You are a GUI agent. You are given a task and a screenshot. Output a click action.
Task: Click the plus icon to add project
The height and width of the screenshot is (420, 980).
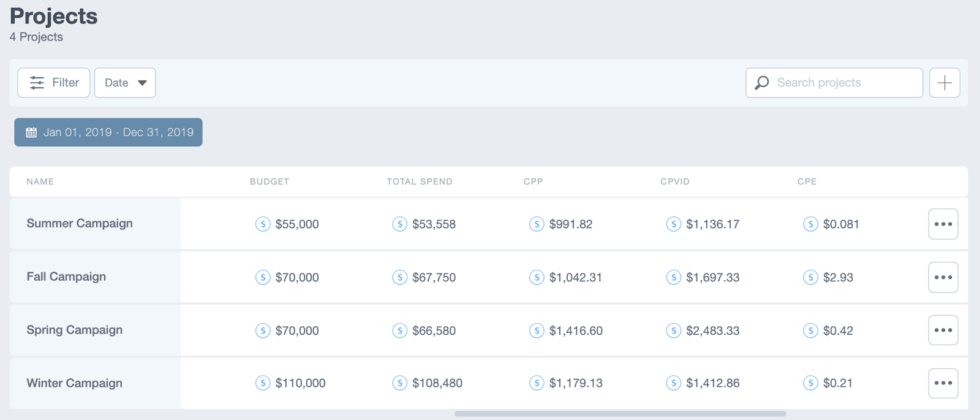click(x=944, y=83)
